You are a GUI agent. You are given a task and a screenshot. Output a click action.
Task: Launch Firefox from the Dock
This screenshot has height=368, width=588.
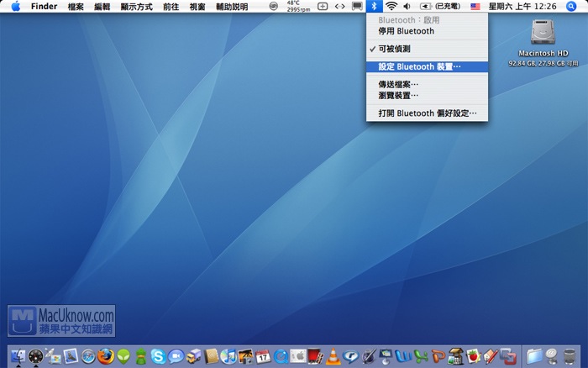point(106,356)
